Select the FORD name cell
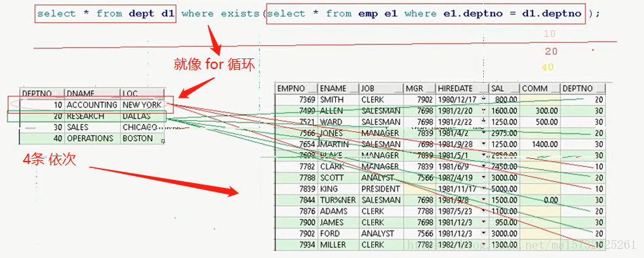Image resolution: width=644 pixels, height=258 pixels. [x=338, y=233]
